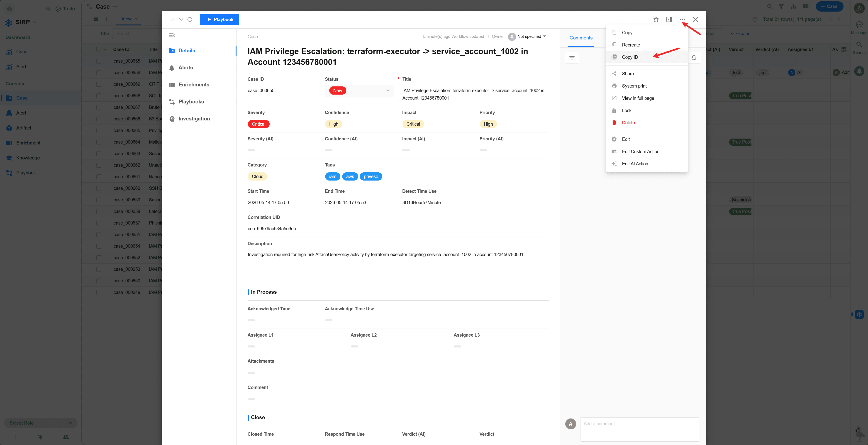Click Expand link in table toolbar
The height and width of the screenshot is (445, 868).
pos(740,33)
